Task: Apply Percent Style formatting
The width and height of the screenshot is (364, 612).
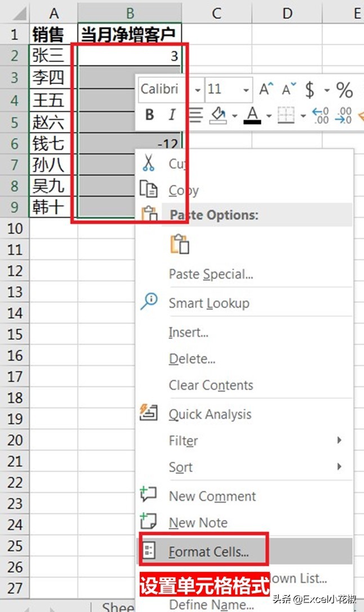Action: (344, 89)
